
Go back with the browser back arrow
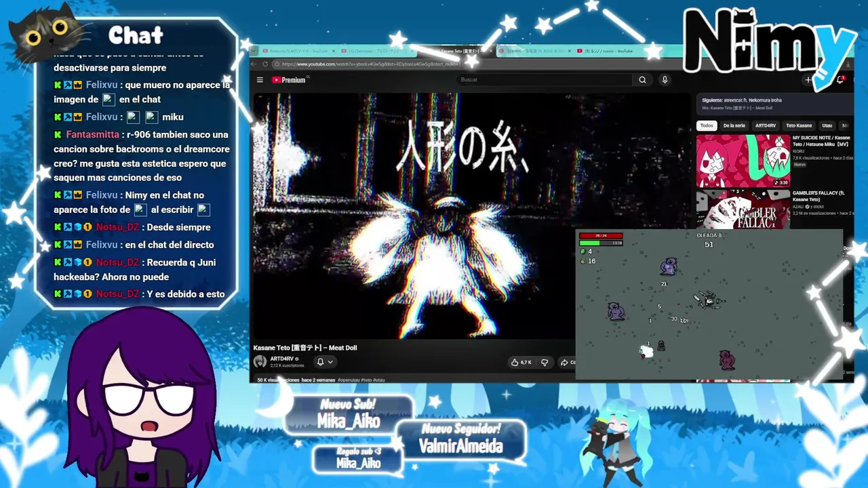pos(254,64)
